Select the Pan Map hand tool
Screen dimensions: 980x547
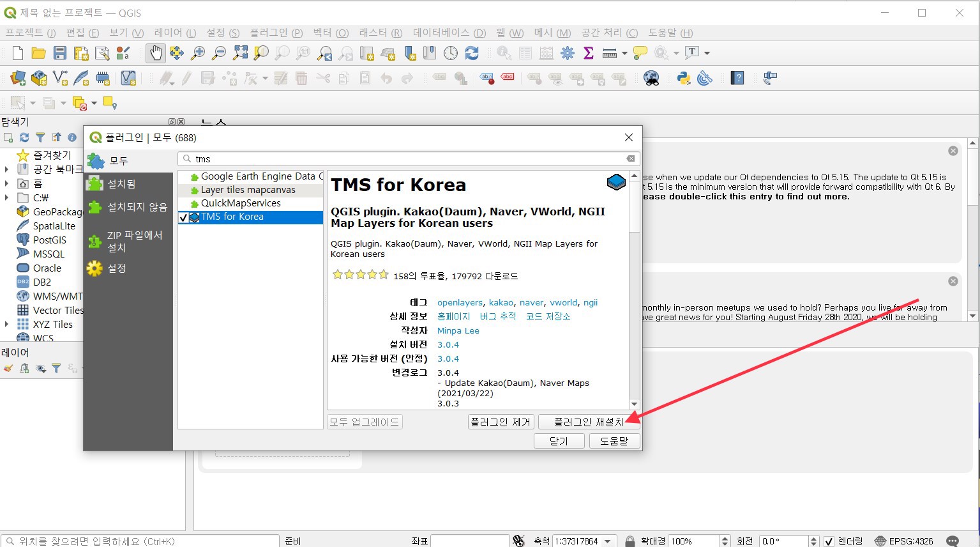click(x=156, y=53)
